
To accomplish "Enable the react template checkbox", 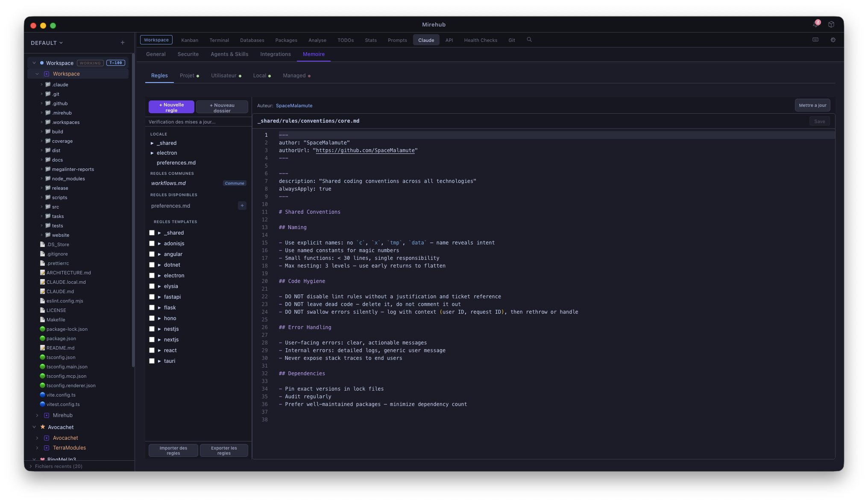I will click(x=152, y=350).
